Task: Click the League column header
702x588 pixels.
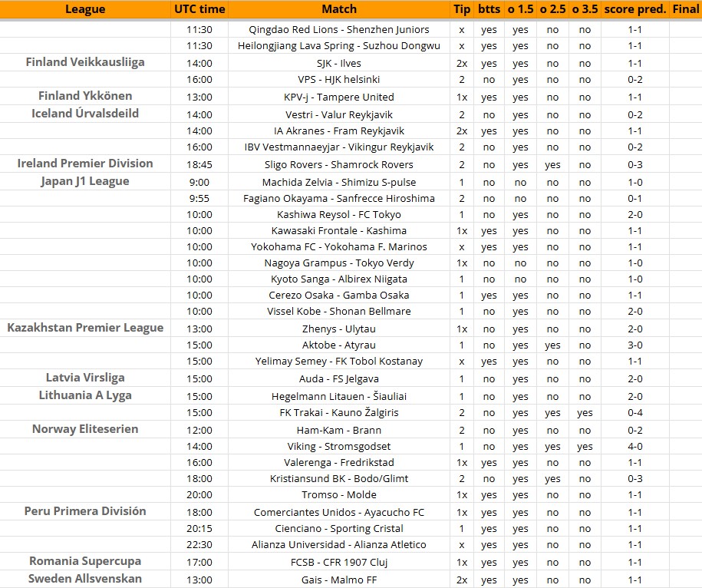Action: click(85, 9)
